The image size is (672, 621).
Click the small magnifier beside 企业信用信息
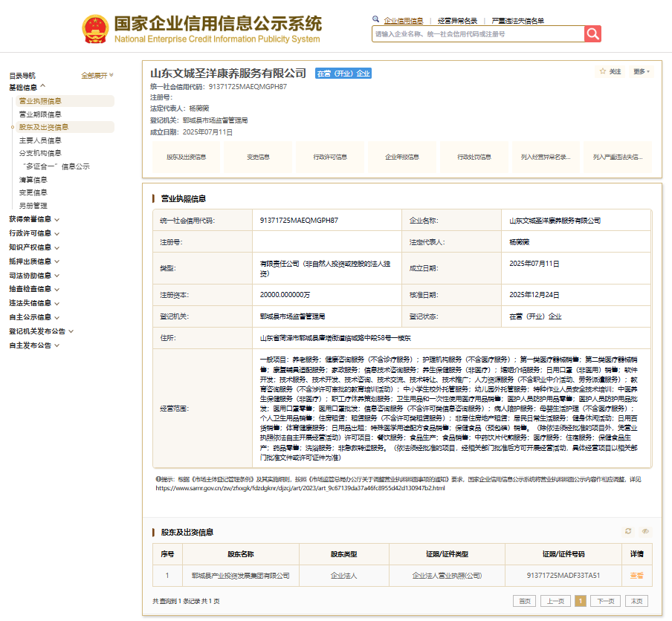(x=376, y=19)
